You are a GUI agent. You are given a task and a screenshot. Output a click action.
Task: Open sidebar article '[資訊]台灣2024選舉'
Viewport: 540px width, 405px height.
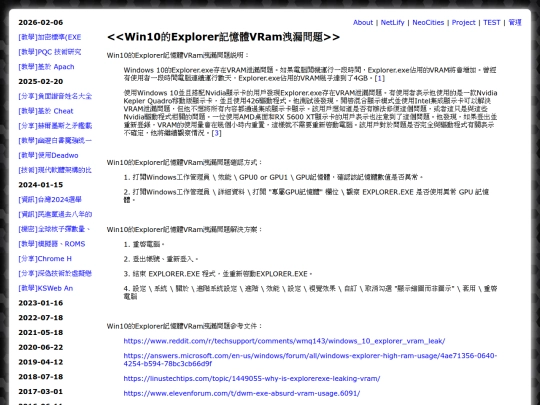coord(50,199)
